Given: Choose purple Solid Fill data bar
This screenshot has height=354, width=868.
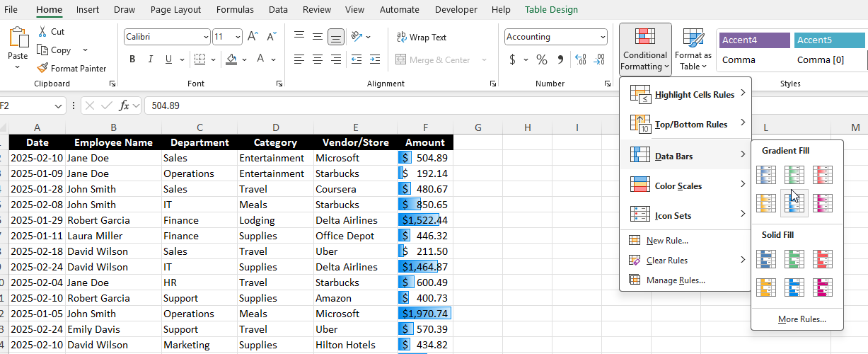Looking at the screenshot, I should click(x=823, y=287).
